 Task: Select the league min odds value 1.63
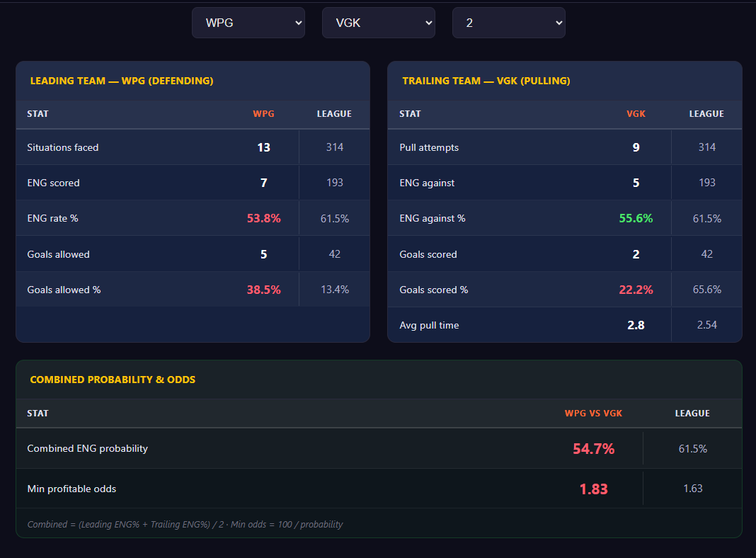[x=693, y=489]
